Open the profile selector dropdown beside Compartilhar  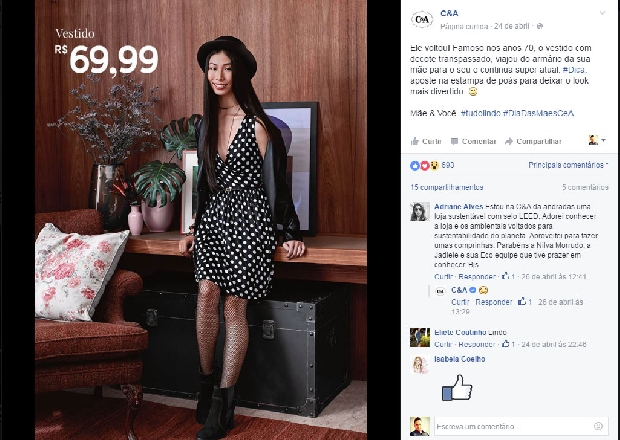(x=597, y=140)
